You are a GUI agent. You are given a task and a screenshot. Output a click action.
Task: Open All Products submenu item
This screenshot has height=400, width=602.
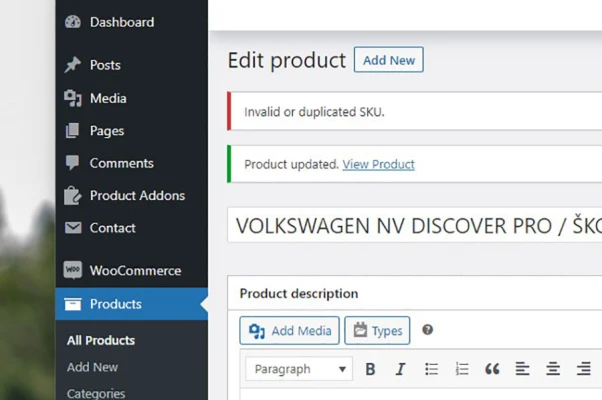click(x=101, y=340)
